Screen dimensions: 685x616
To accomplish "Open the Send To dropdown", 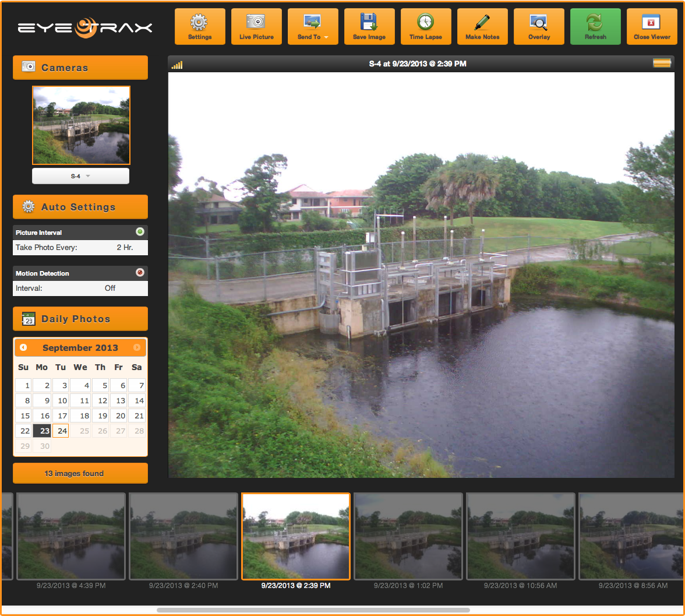I will coord(313,26).
